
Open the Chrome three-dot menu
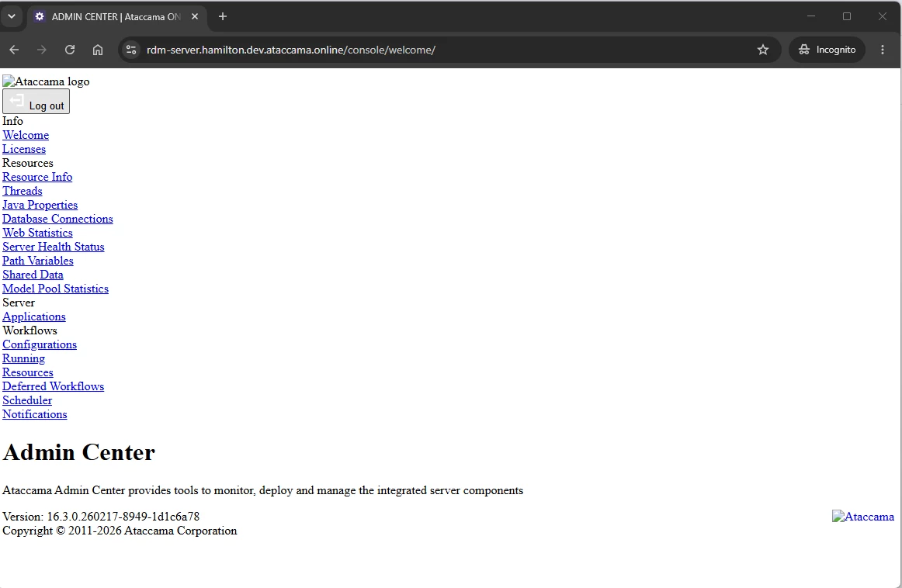883,50
